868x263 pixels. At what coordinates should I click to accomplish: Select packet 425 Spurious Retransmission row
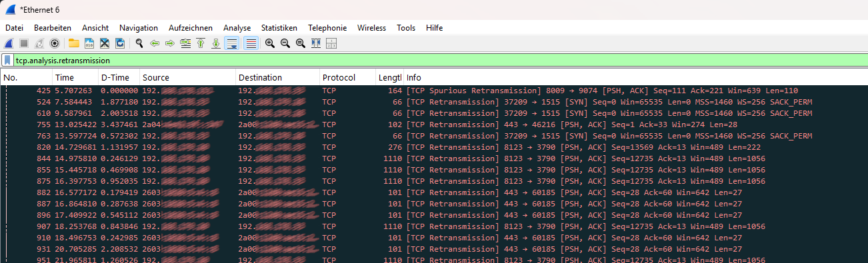pos(434,91)
